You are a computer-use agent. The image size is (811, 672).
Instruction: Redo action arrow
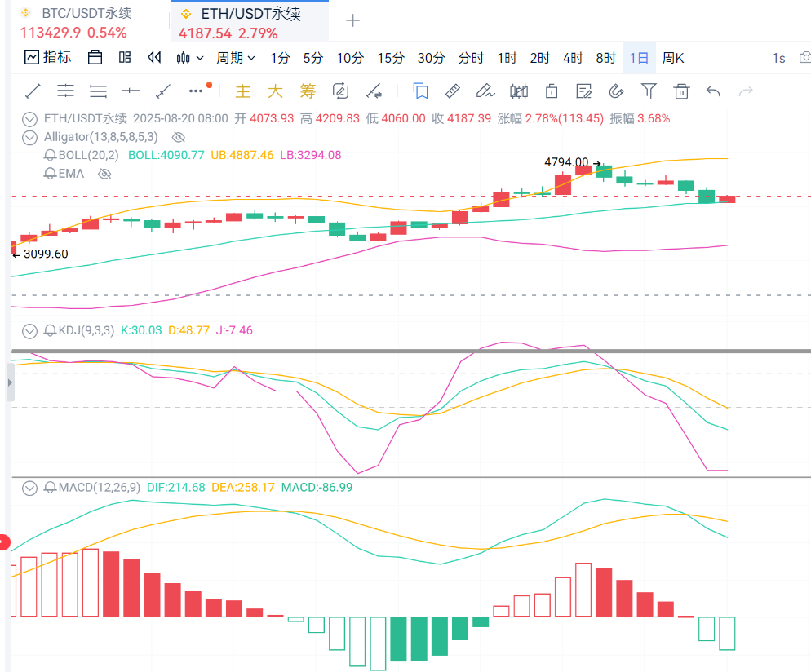(x=746, y=91)
